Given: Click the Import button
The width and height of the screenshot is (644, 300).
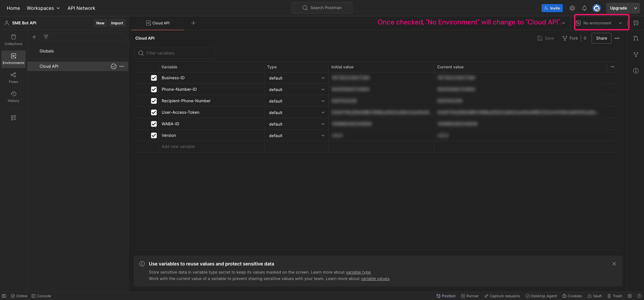Looking at the screenshot, I should click(x=117, y=23).
